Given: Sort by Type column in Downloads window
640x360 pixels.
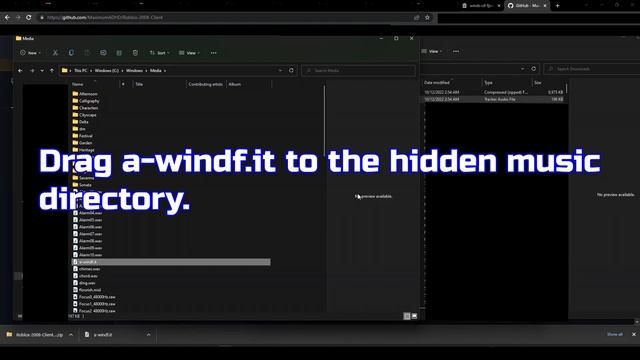Looking at the screenshot, I should [x=489, y=82].
